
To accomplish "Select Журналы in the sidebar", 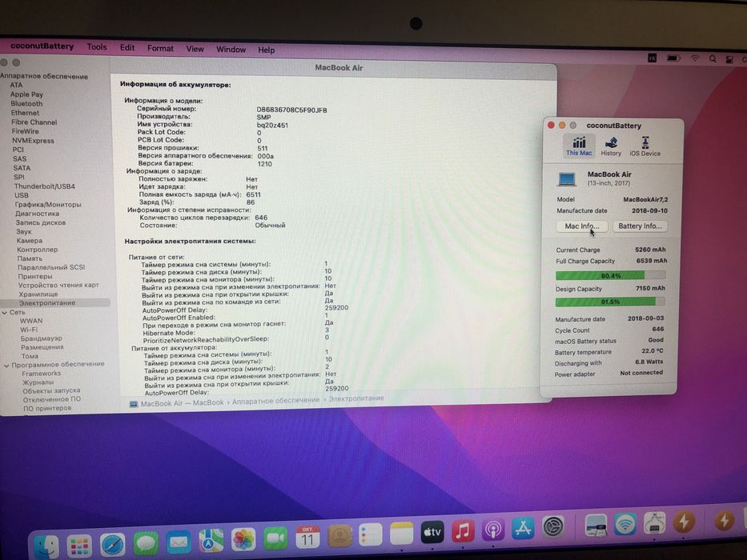I will point(38,382).
